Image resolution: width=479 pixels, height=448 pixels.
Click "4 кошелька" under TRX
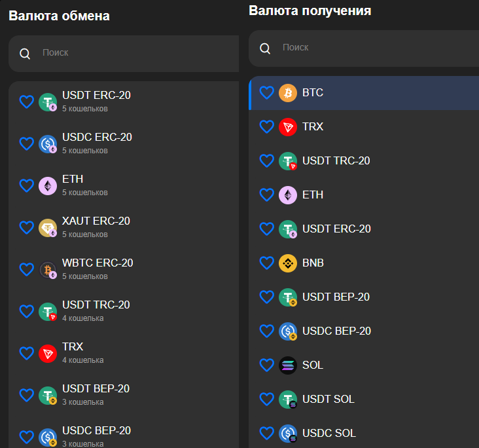[x=83, y=360]
